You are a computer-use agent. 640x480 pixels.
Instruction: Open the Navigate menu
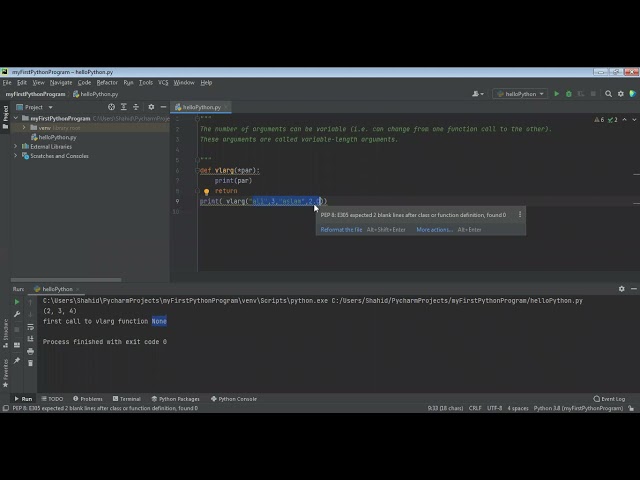pyautogui.click(x=61, y=82)
